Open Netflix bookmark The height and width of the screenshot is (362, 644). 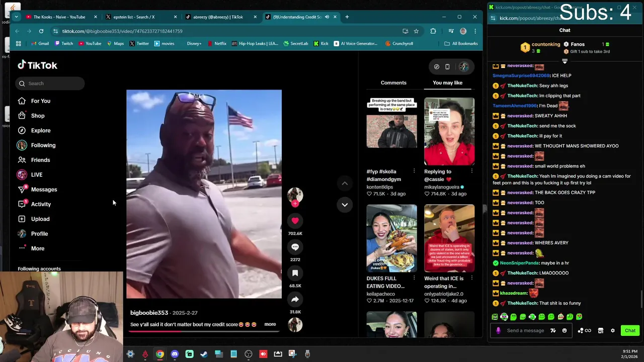pos(216,44)
